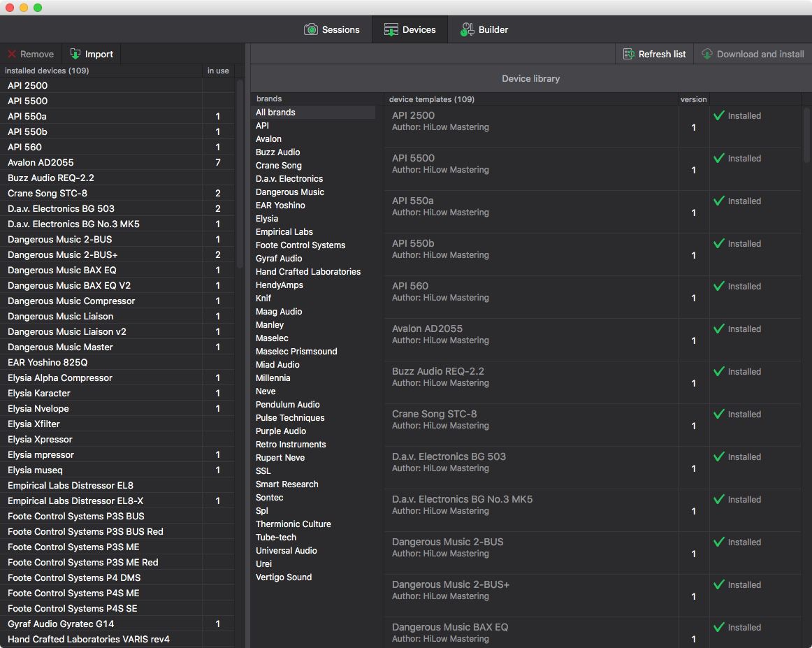Screen dimensions: 812x648
Task: Click the green checkmark beside API 2500 template
Action: [x=719, y=115]
